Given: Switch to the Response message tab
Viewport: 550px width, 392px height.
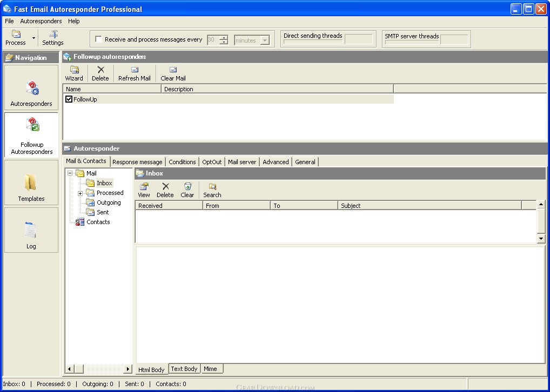Looking at the screenshot, I should tap(137, 162).
